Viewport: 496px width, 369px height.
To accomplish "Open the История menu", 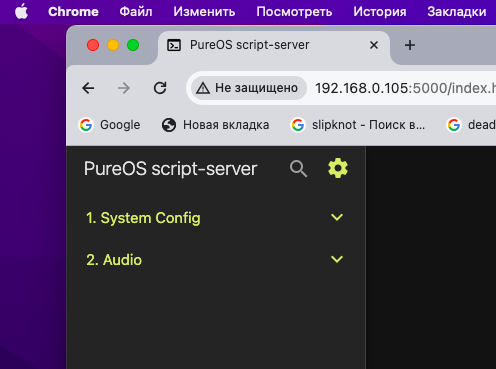I will pos(380,12).
